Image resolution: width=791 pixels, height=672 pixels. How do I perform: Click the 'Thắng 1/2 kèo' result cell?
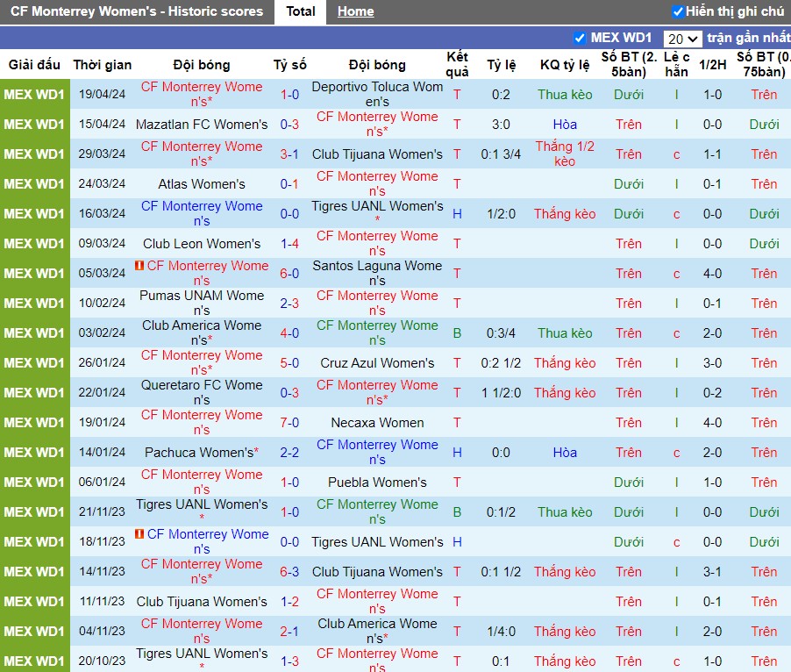[565, 154]
